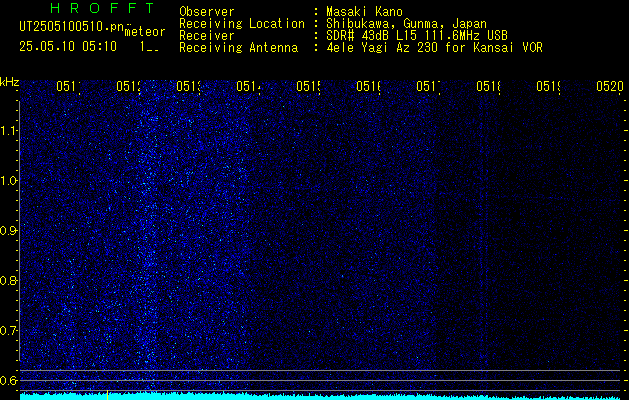The image size is (629, 400).
Task: Click the Observer label
Action: pos(207,12)
